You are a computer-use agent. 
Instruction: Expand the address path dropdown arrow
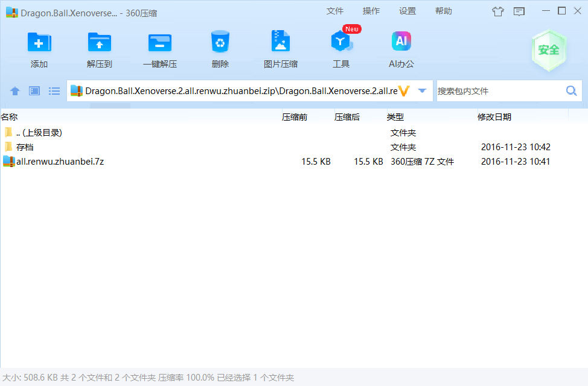[x=422, y=90]
